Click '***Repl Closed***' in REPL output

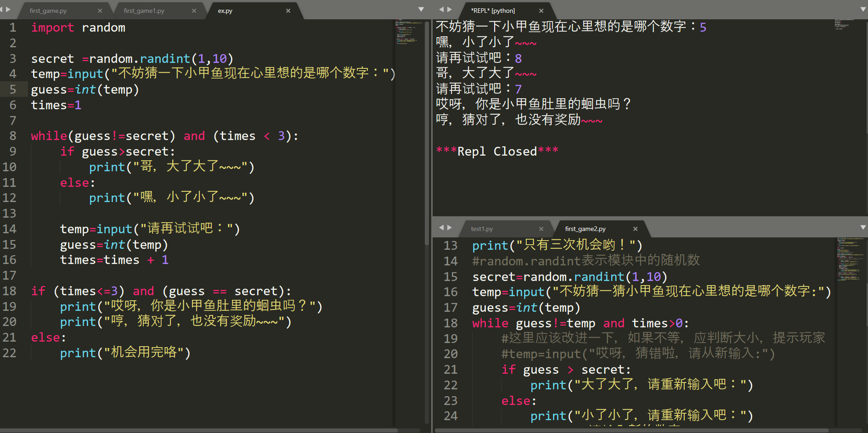click(497, 152)
